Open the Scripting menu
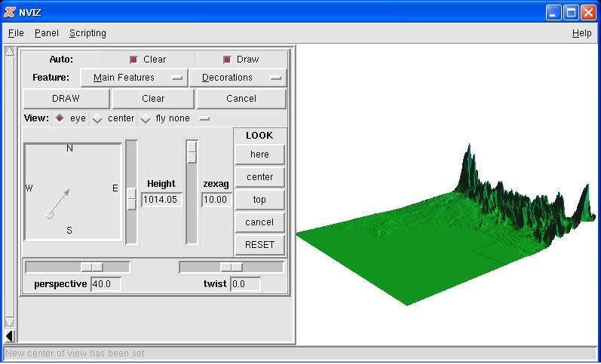Screen dimensions: 601x364 (87, 33)
